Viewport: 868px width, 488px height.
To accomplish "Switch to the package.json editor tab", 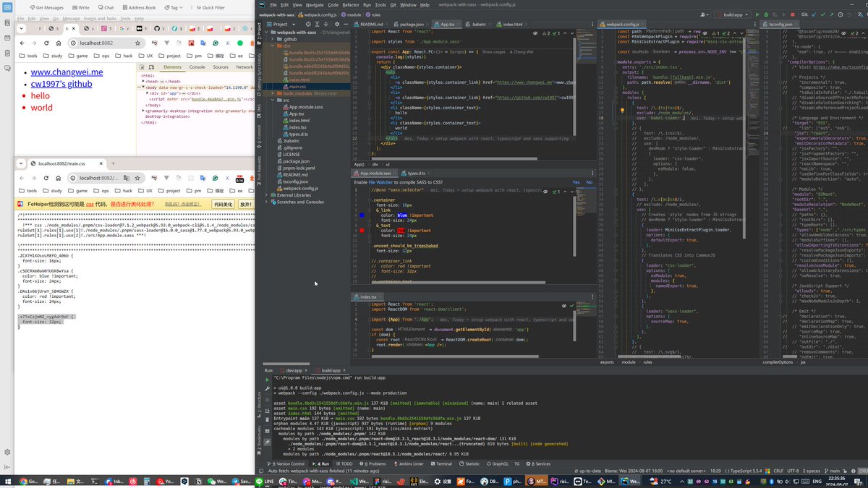I will coord(412,24).
